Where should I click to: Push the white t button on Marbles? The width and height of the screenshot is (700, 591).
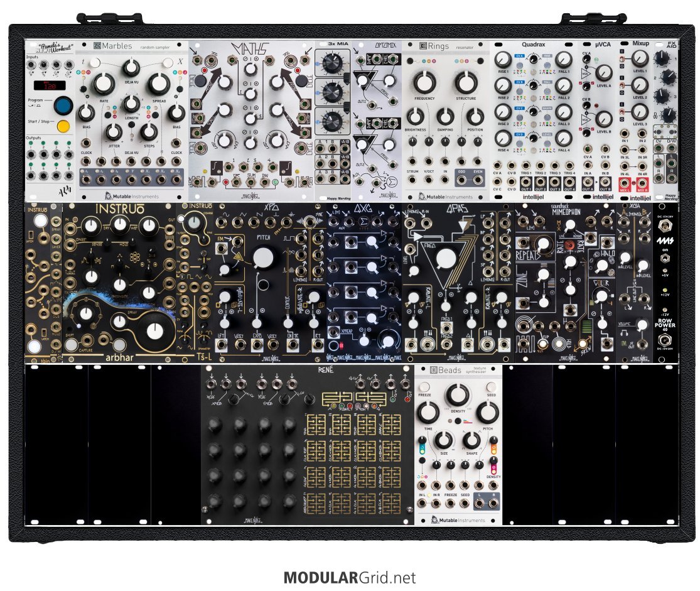[95, 63]
